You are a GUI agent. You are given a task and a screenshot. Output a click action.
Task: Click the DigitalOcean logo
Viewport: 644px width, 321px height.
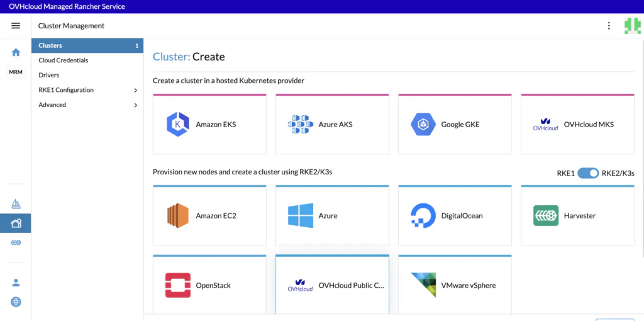click(x=423, y=215)
